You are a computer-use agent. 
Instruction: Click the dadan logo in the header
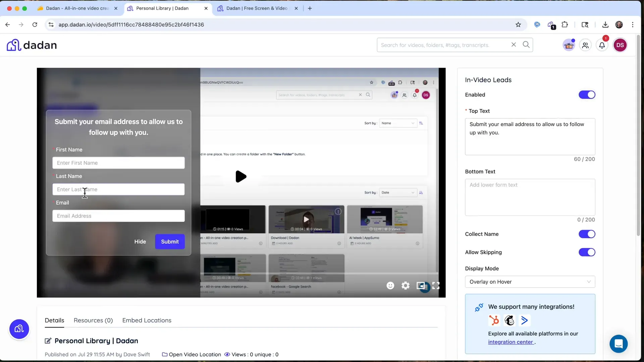click(x=32, y=45)
